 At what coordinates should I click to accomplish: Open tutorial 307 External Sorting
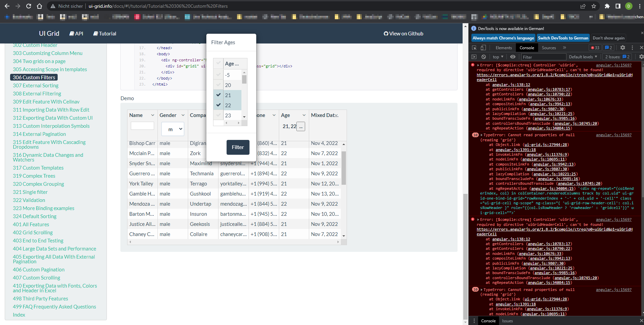click(x=36, y=86)
